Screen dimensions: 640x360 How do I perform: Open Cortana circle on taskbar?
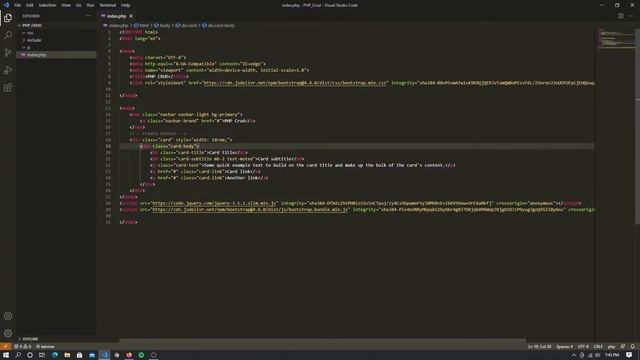(30, 355)
